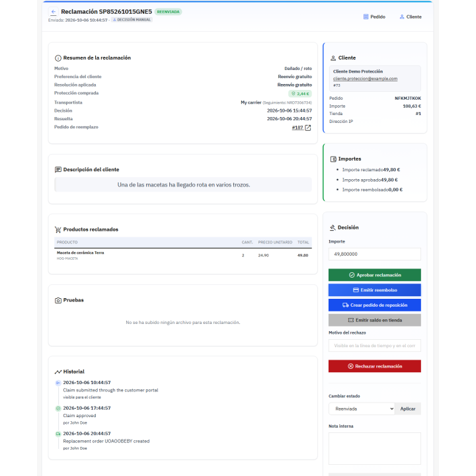
Task: Click Rechazar reclamación button
Action: [x=375, y=366]
